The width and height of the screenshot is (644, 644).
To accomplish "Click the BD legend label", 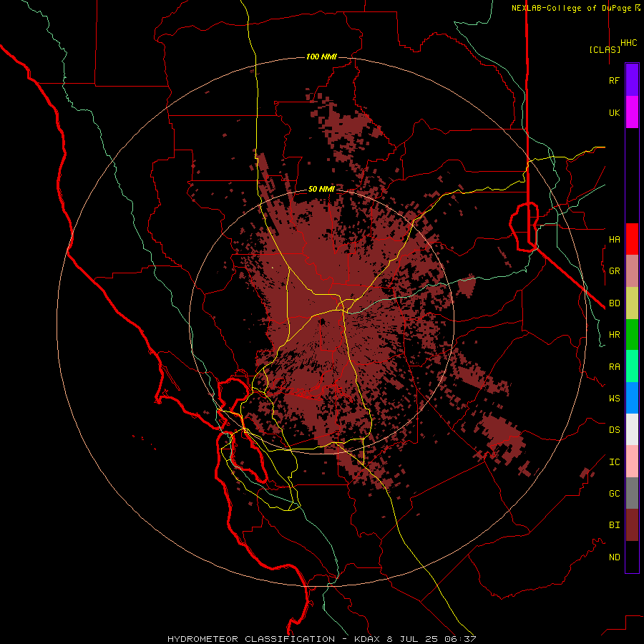I will coord(614,303).
